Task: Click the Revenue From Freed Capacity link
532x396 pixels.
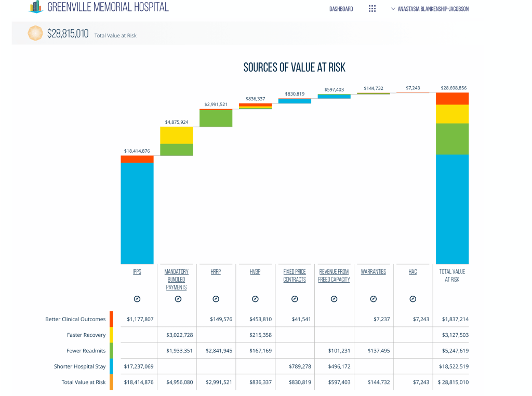Action: [x=334, y=275]
